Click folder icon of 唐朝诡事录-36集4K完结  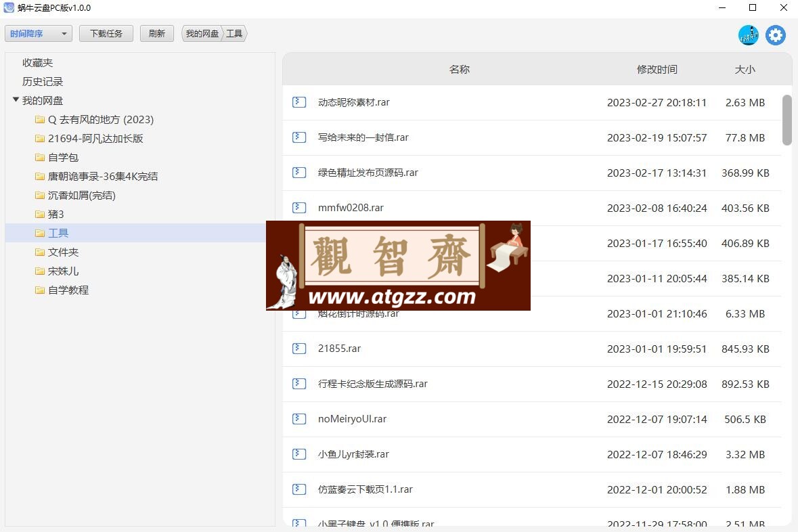coord(40,177)
